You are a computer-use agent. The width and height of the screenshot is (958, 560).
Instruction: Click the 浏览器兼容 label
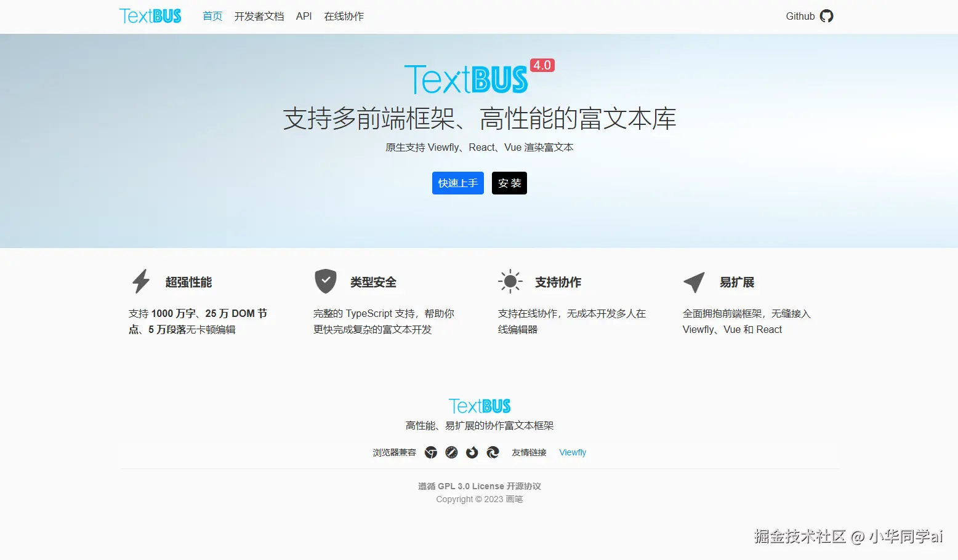[395, 452]
